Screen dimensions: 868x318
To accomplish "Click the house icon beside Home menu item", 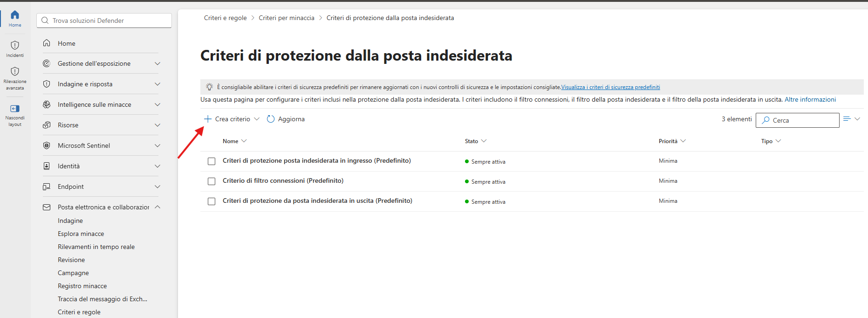I will (47, 43).
